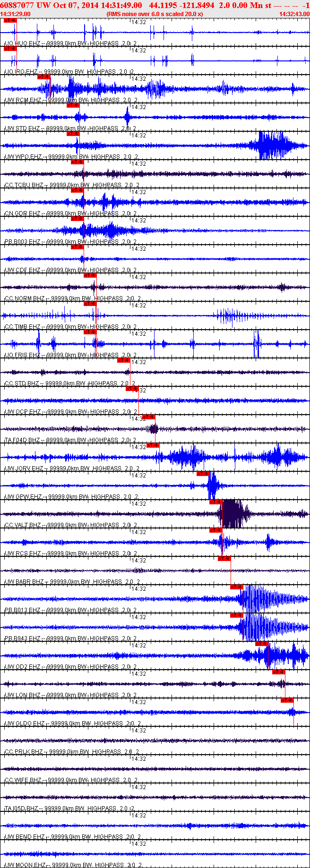Select the 'UW WPO EHZ' station label
Image resolution: width=310 pixels, height=868 pixels.
tap(23, 157)
